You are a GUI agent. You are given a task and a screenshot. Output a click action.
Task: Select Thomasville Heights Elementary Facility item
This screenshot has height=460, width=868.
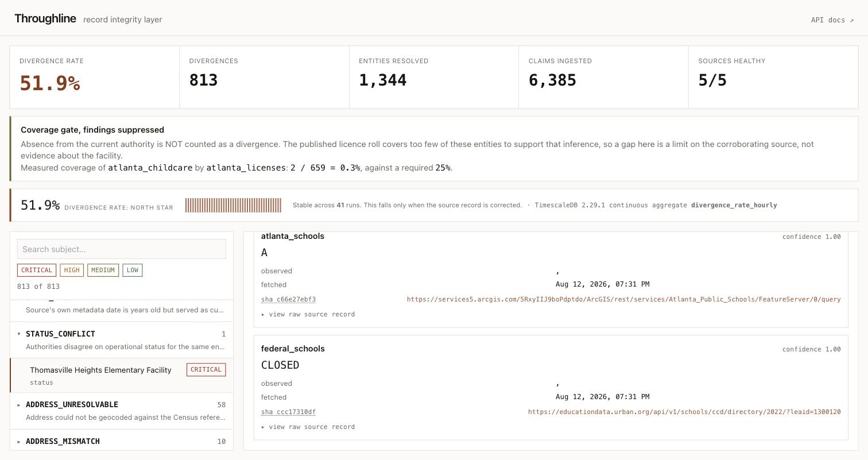(122, 376)
